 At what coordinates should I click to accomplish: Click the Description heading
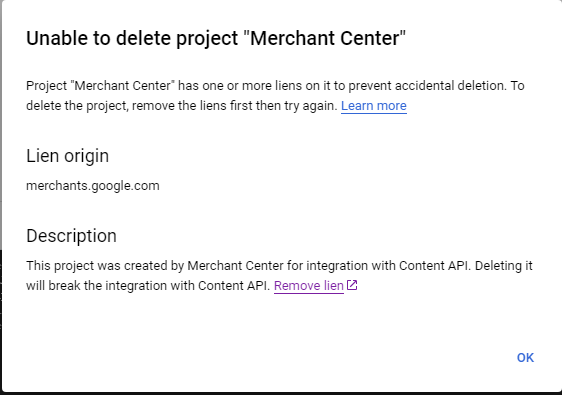point(71,236)
